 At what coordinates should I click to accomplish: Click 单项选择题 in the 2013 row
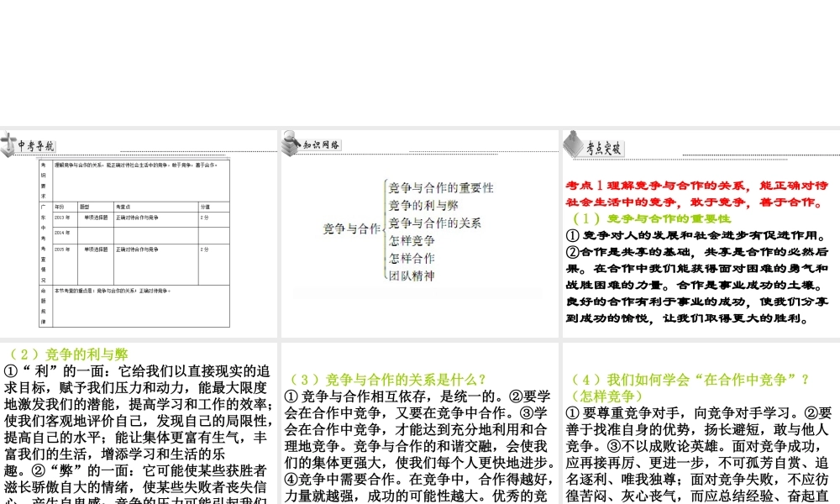(96, 218)
